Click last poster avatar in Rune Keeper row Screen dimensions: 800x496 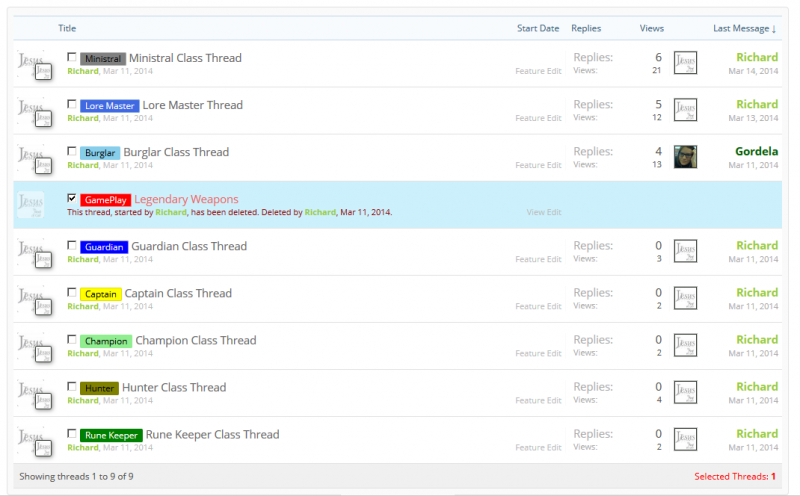point(685,439)
